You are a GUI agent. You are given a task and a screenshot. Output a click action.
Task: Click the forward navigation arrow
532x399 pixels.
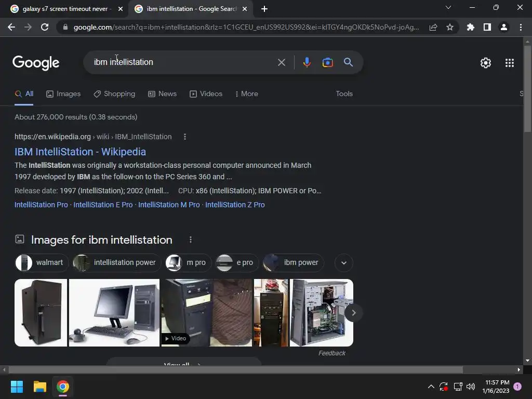pyautogui.click(x=28, y=27)
